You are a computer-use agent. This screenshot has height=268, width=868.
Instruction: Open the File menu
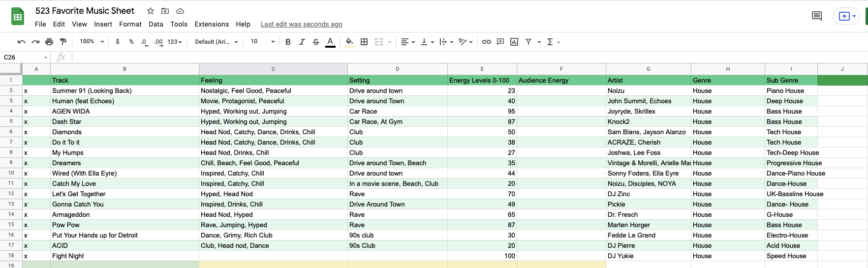coord(40,24)
